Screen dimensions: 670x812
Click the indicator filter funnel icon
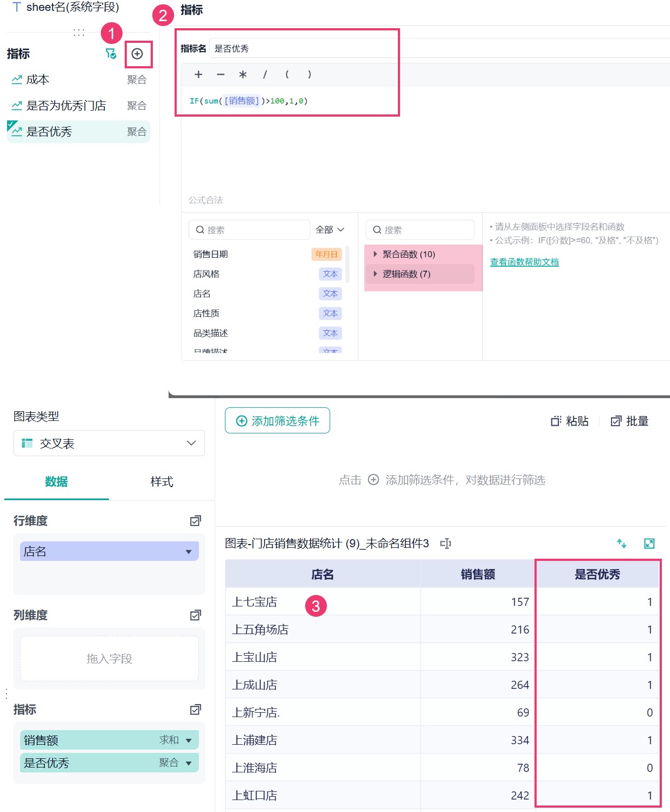tap(111, 54)
